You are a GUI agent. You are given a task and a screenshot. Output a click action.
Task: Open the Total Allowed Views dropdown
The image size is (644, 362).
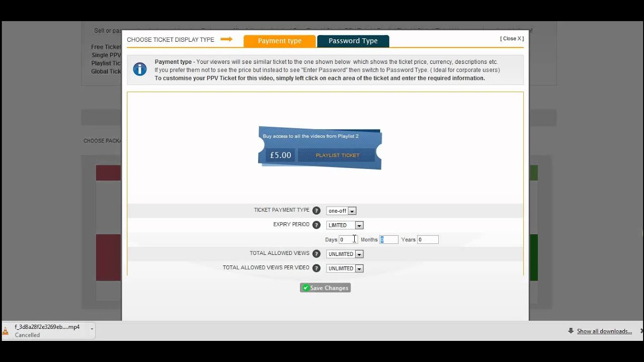(x=345, y=254)
